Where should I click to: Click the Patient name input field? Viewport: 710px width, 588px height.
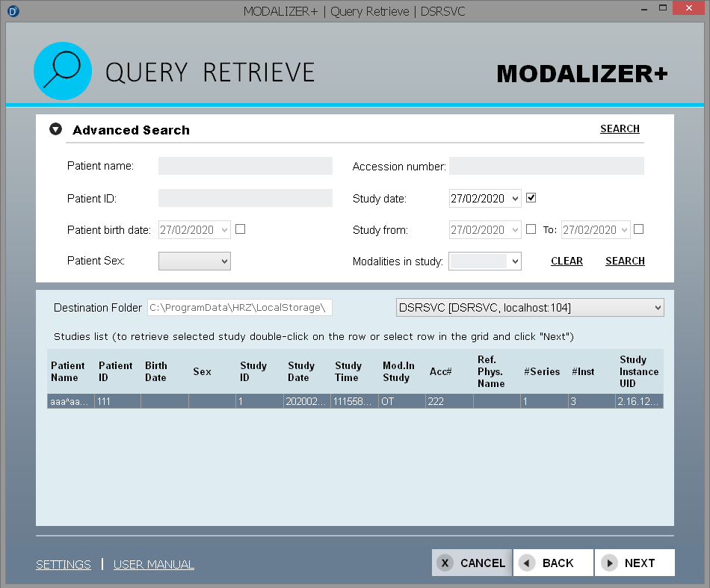(x=245, y=166)
